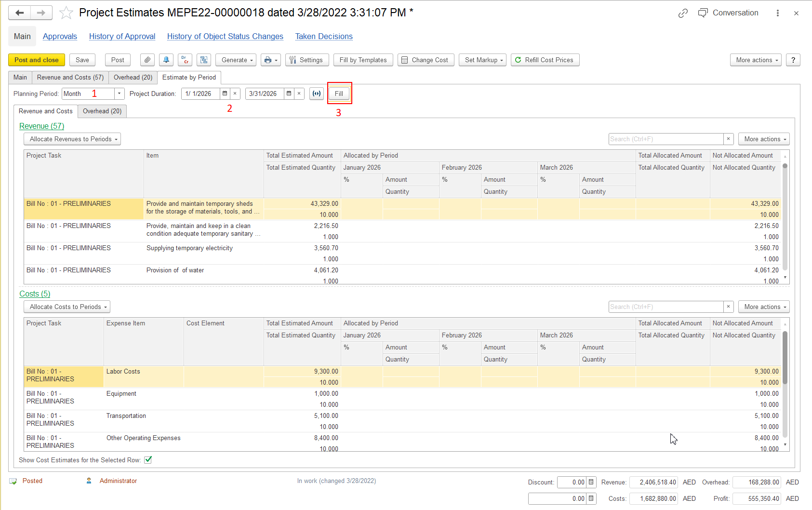Open the top More actions menu
The height and width of the screenshot is (510, 812).
point(756,60)
